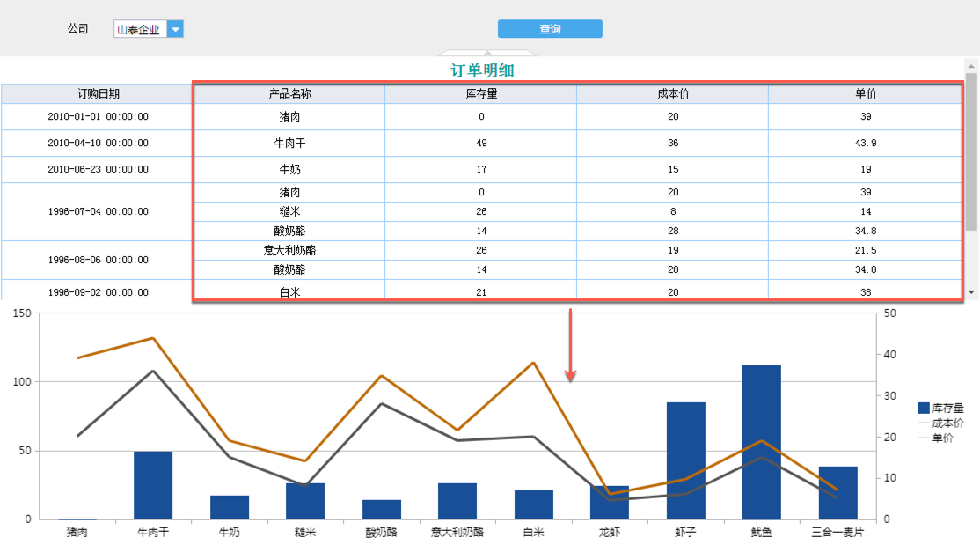Click the 21.5 unit price cell
Image resolution: width=980 pixels, height=545 pixels.
tap(865, 250)
